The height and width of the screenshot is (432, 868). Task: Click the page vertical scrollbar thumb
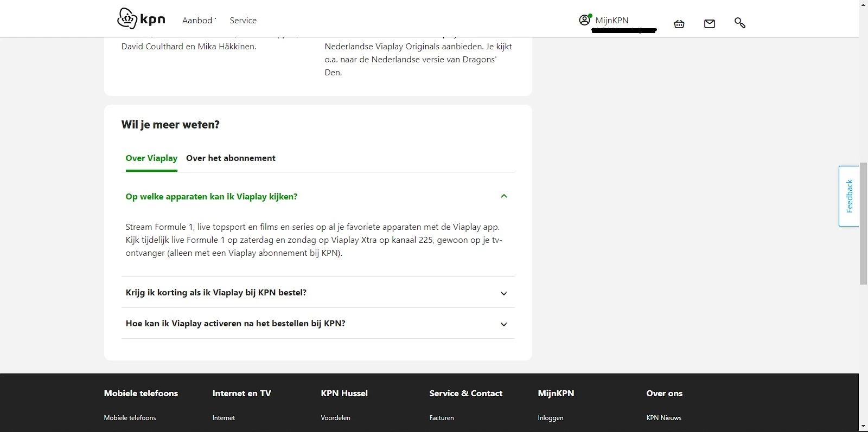[x=864, y=223]
